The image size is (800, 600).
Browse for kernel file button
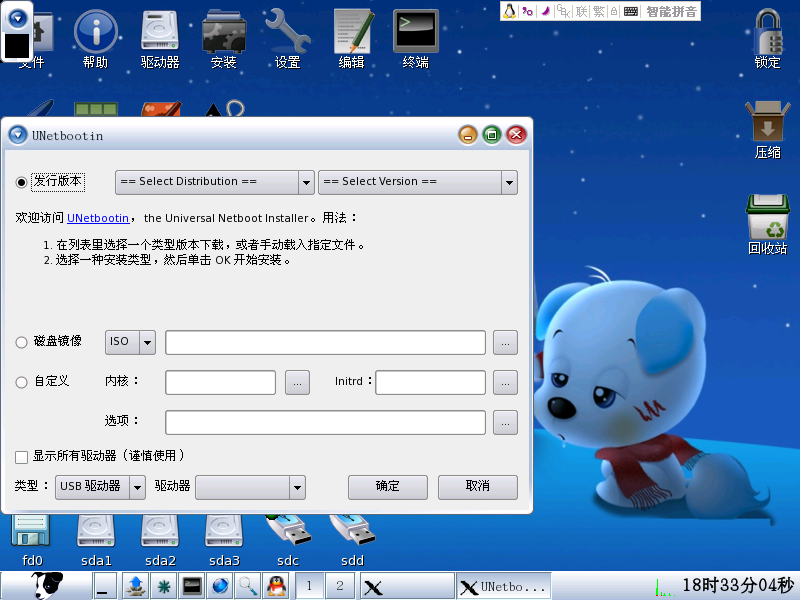coord(297,382)
